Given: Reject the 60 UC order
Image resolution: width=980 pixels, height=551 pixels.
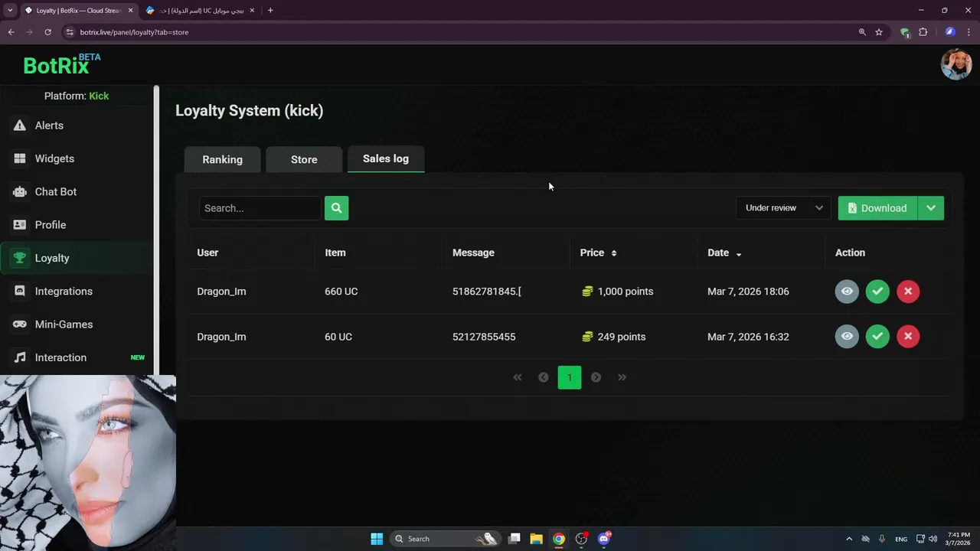Looking at the screenshot, I should [x=908, y=337].
